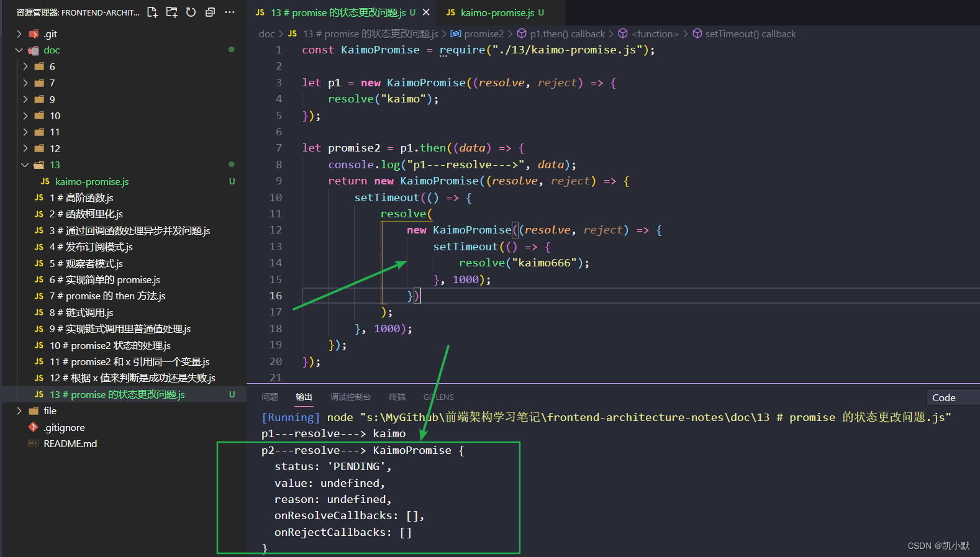Open file '4 # 发布订阅模式.js'
This screenshot has height=557, width=980.
click(91, 247)
